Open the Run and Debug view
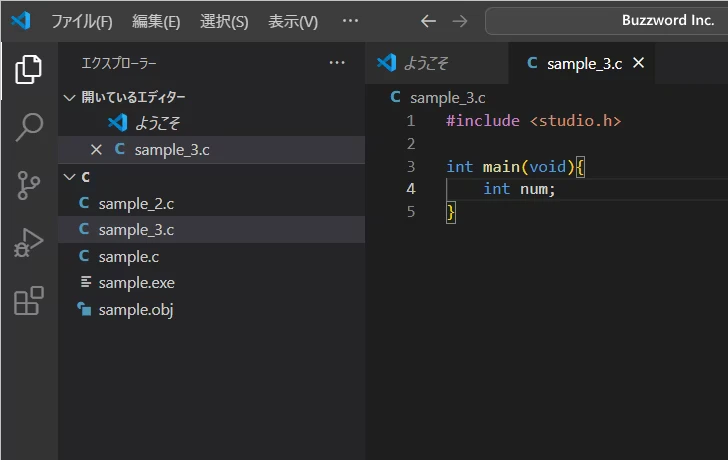Viewport: 728px width, 460px height. [x=28, y=243]
